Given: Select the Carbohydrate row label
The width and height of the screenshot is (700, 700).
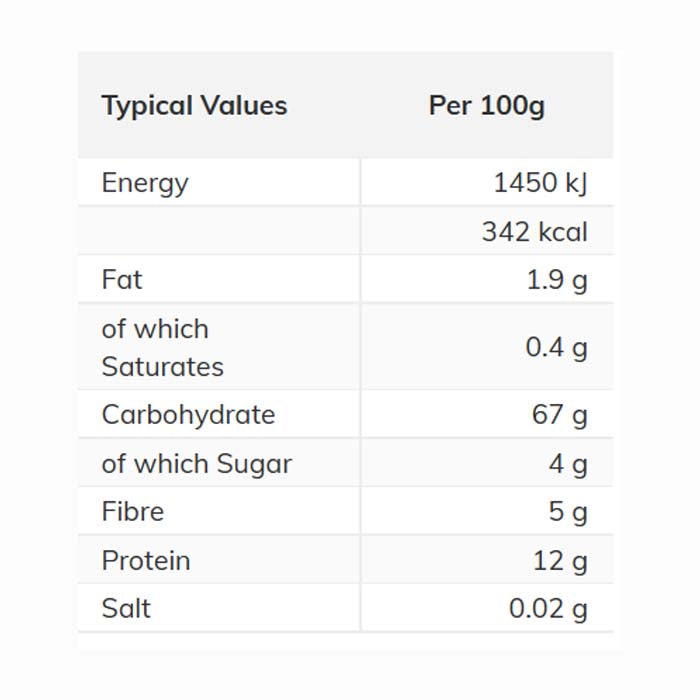Looking at the screenshot, I should (x=188, y=415).
